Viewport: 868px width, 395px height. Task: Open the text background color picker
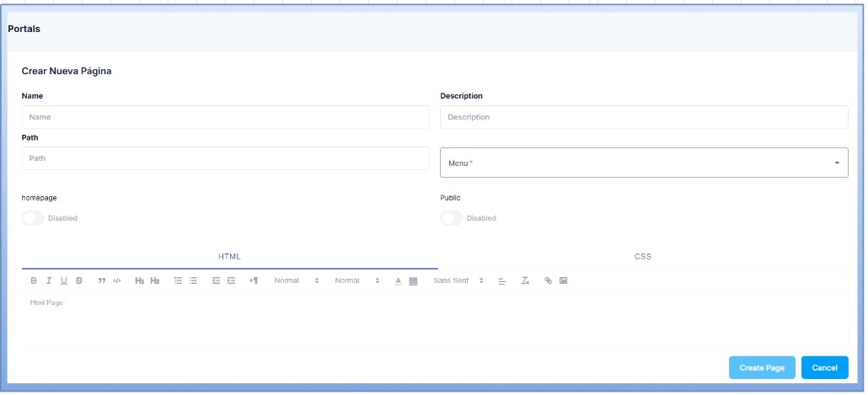(413, 280)
